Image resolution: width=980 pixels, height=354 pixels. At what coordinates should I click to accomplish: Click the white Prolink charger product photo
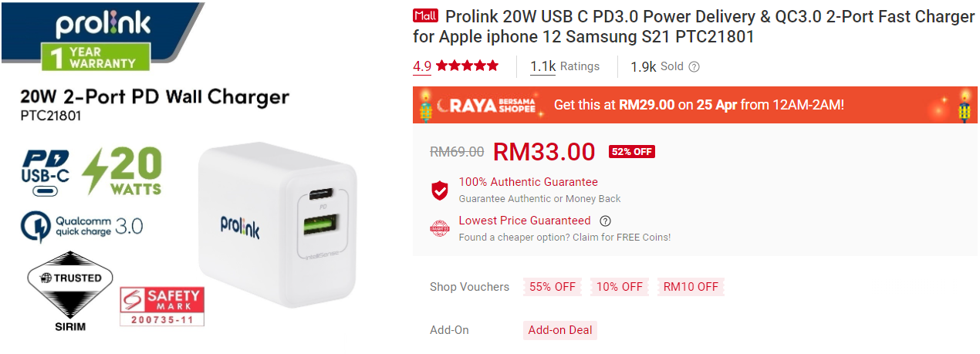[277, 227]
